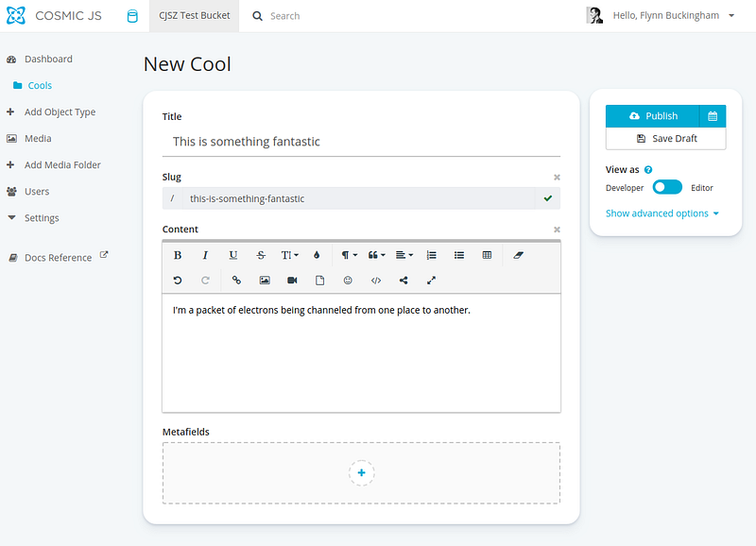Switch the editor to code view
756x546 pixels.
[376, 281]
